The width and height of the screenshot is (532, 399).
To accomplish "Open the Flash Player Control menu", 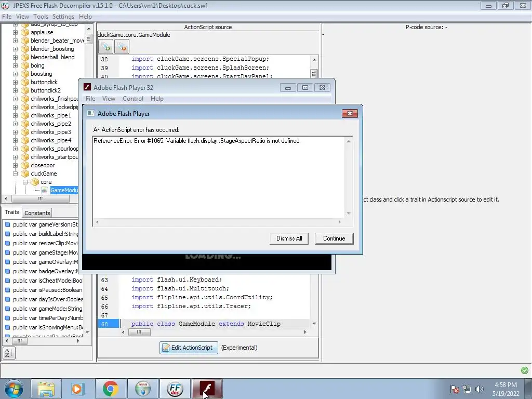I will 132,99.
